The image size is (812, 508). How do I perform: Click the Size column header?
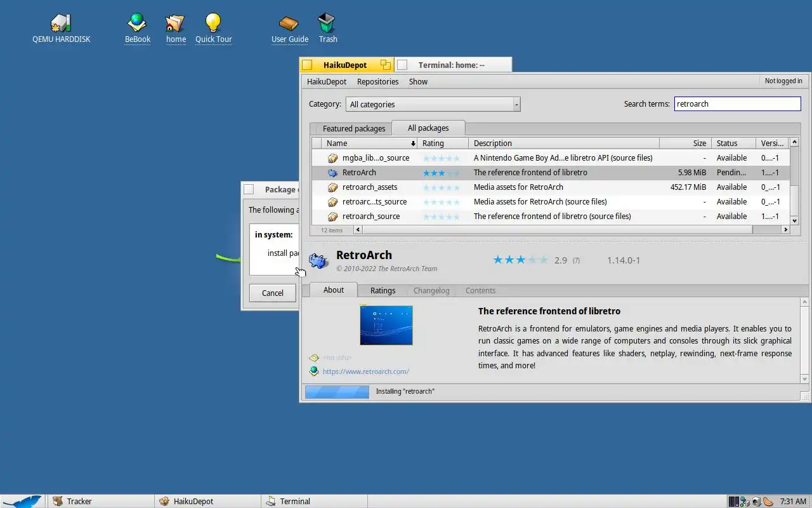click(685, 144)
